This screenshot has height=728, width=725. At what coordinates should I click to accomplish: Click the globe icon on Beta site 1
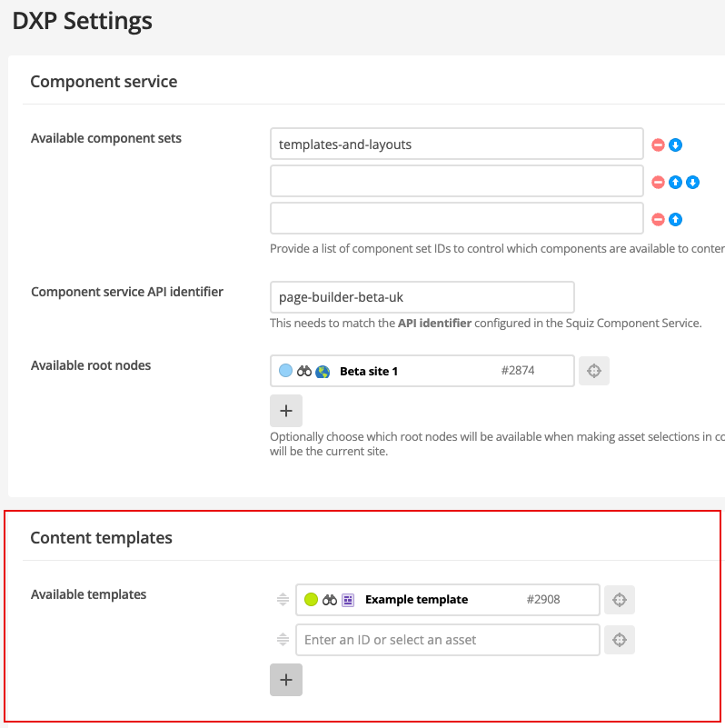(x=324, y=371)
